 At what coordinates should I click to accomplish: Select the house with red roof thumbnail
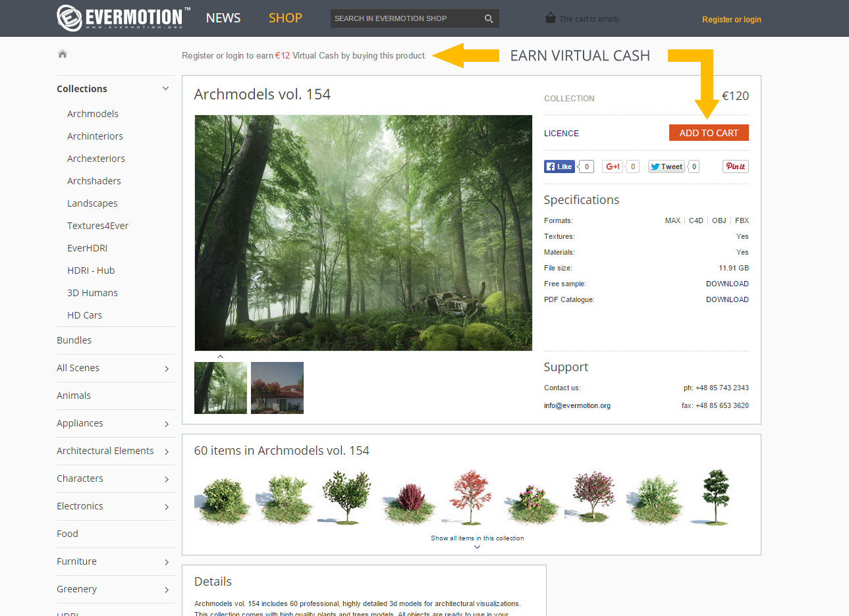(277, 388)
